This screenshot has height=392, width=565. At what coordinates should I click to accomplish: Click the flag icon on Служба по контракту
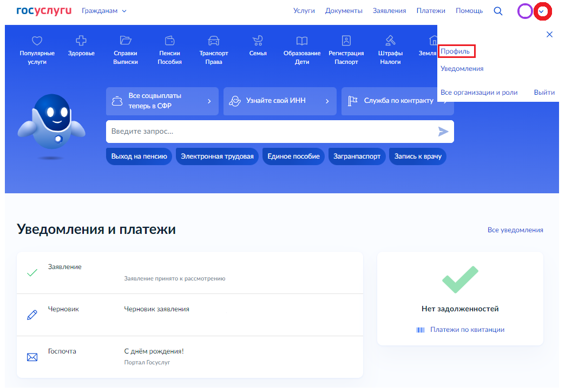(352, 101)
